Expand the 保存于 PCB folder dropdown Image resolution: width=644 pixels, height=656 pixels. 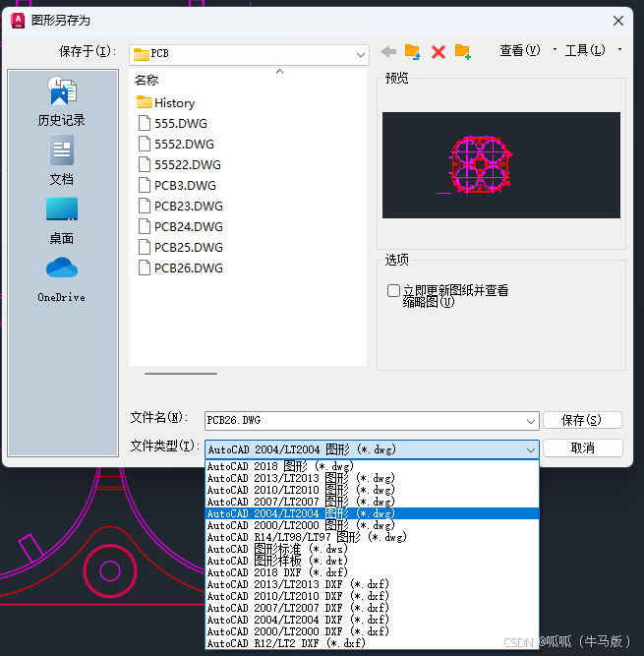(360, 55)
